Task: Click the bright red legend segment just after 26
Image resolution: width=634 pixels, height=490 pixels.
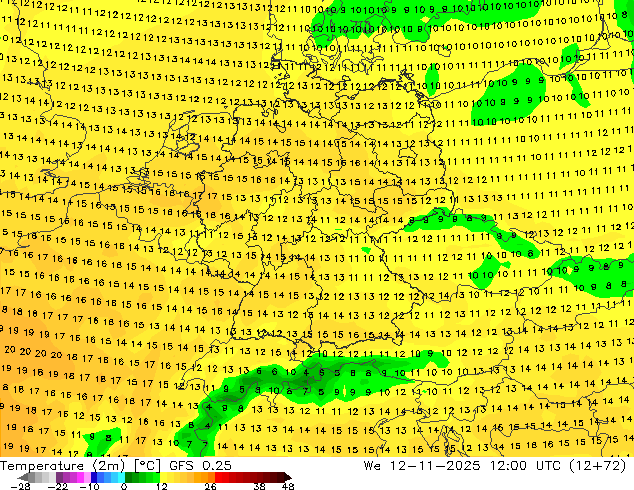Action: tap(218, 477)
